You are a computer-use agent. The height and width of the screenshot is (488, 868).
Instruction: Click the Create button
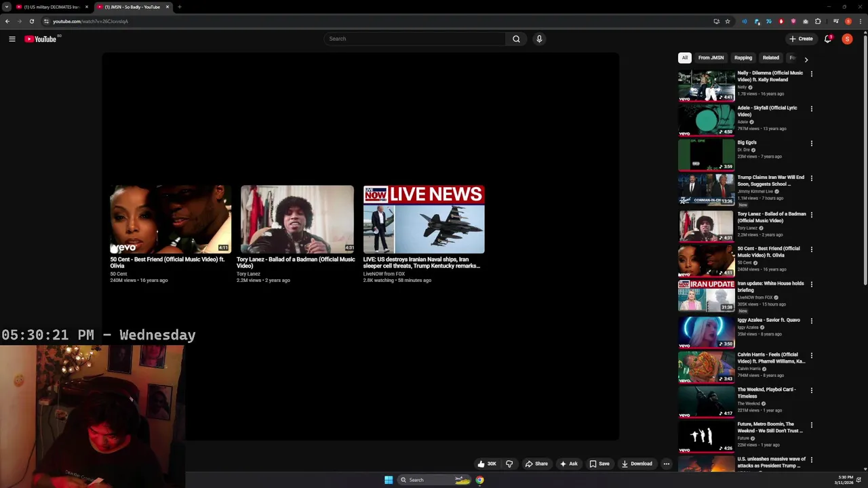[x=801, y=39]
